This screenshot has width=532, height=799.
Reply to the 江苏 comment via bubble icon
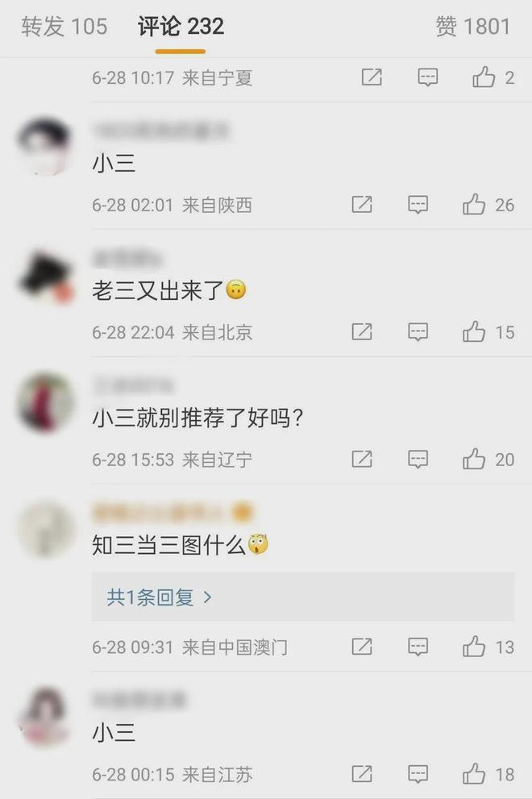pos(418,774)
